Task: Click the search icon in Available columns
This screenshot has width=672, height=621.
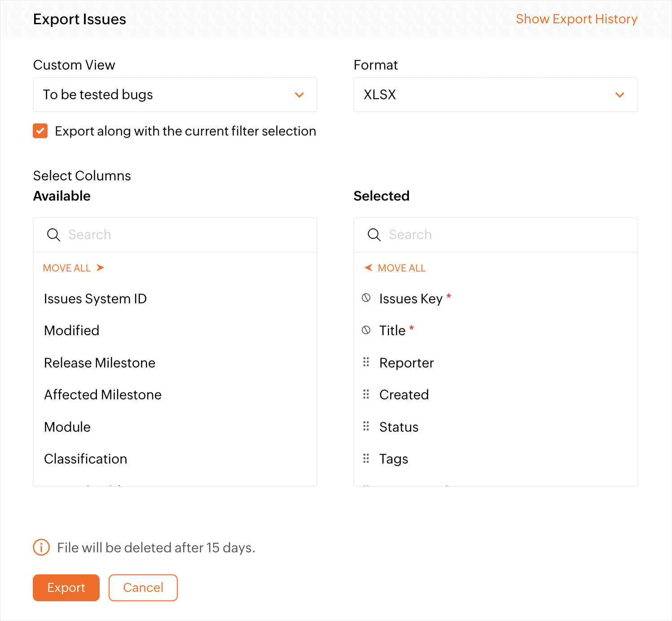Action: click(x=54, y=235)
